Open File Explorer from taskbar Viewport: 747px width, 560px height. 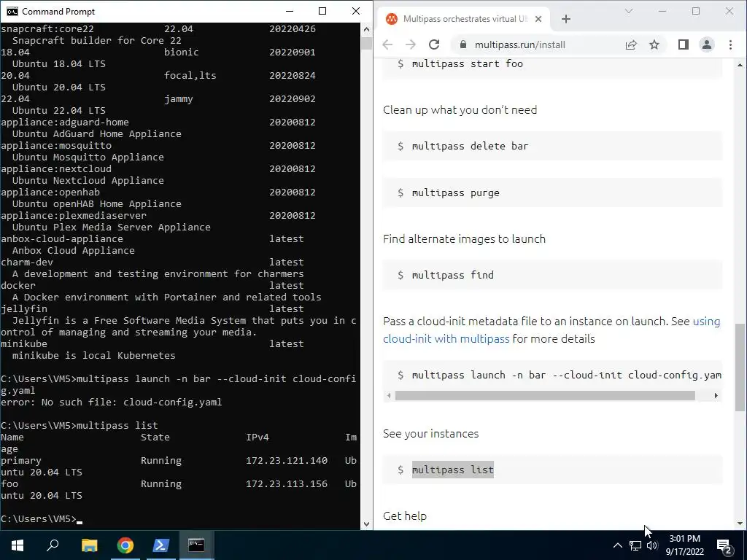pos(89,545)
